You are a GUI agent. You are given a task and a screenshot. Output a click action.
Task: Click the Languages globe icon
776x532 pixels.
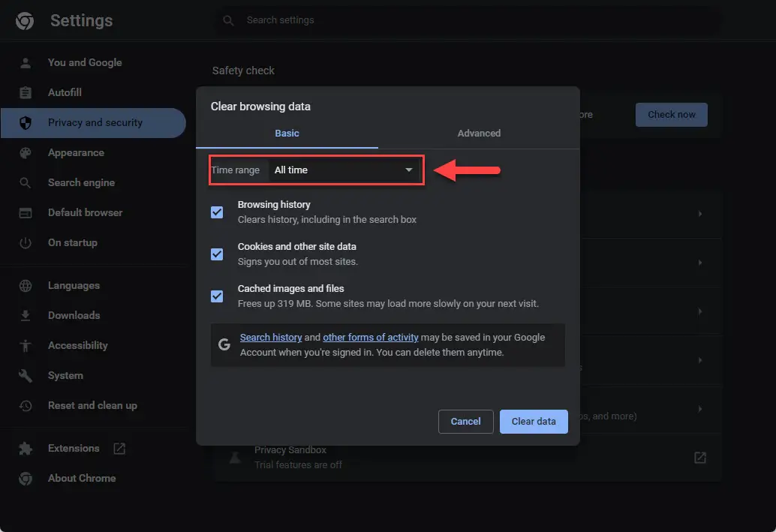(26, 286)
